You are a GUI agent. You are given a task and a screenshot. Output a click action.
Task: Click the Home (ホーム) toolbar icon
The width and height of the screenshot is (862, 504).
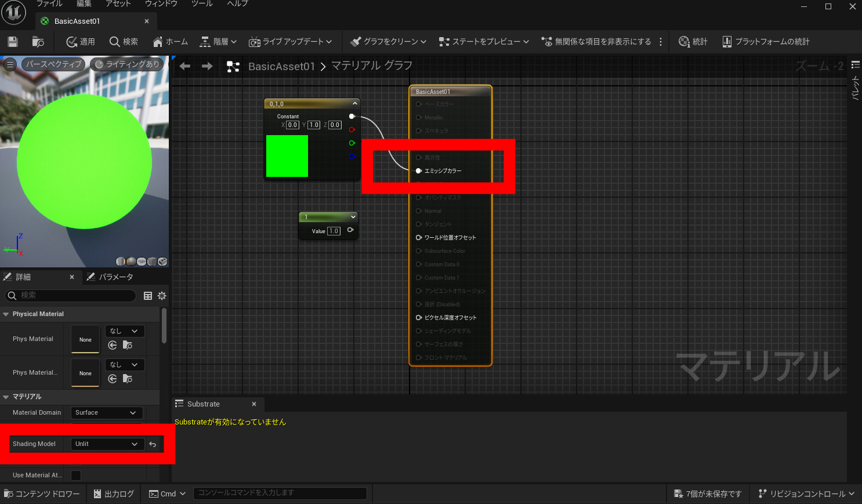click(170, 42)
